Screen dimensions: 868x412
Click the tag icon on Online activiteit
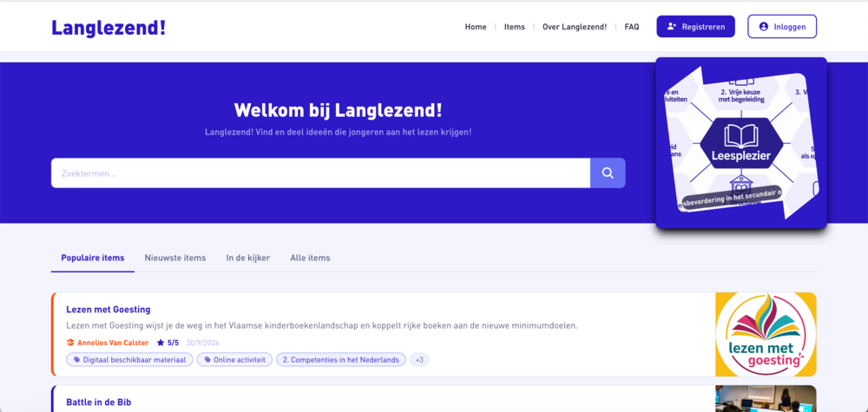click(x=207, y=359)
